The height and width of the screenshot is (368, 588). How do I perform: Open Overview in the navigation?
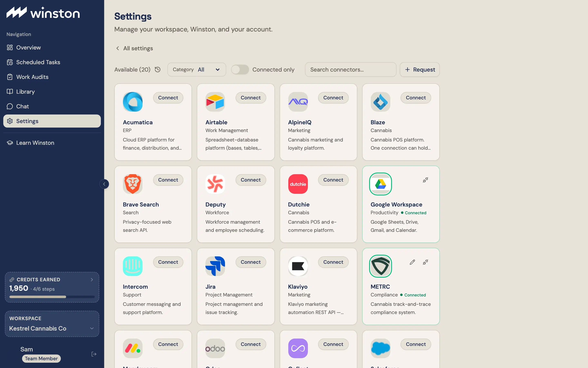point(52,47)
